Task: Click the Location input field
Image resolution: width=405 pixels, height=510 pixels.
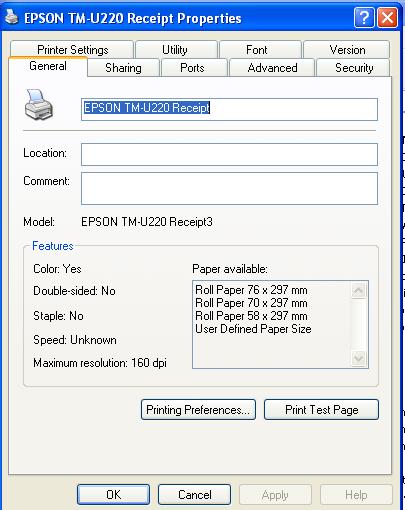Action: click(x=229, y=154)
